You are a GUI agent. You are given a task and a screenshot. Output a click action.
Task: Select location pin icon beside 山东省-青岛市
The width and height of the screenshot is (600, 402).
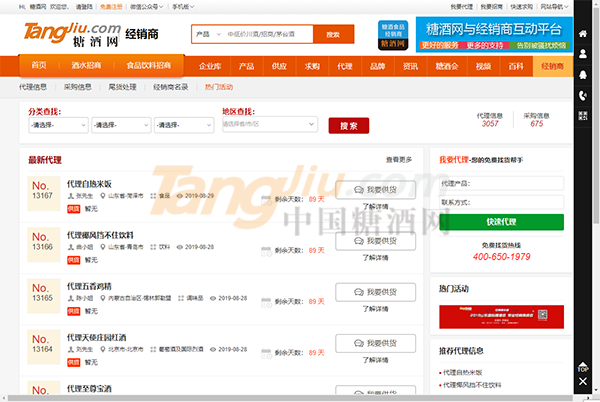coord(103,247)
